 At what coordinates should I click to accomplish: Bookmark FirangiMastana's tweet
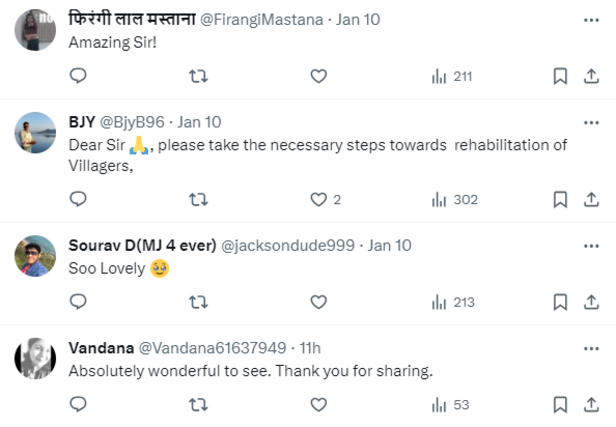pyautogui.click(x=561, y=76)
